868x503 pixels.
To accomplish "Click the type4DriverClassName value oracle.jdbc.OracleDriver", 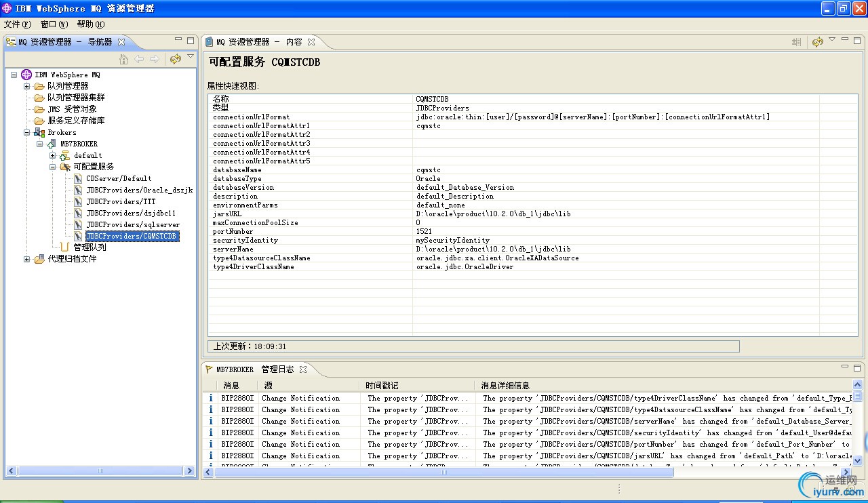I will [x=465, y=267].
